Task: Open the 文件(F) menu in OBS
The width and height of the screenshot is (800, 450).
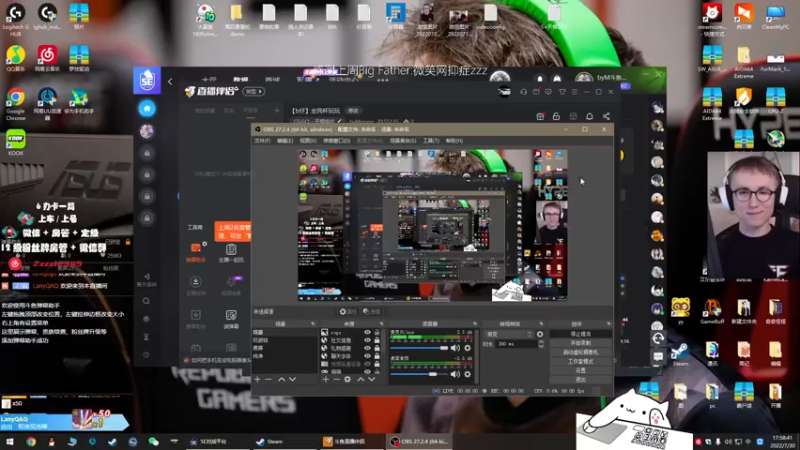Action: (x=262, y=140)
